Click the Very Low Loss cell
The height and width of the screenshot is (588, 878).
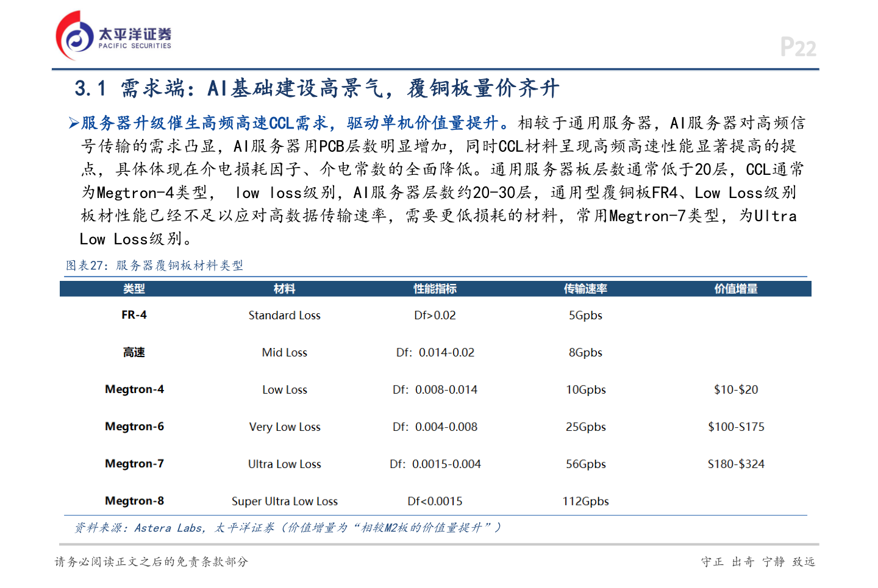point(285,427)
